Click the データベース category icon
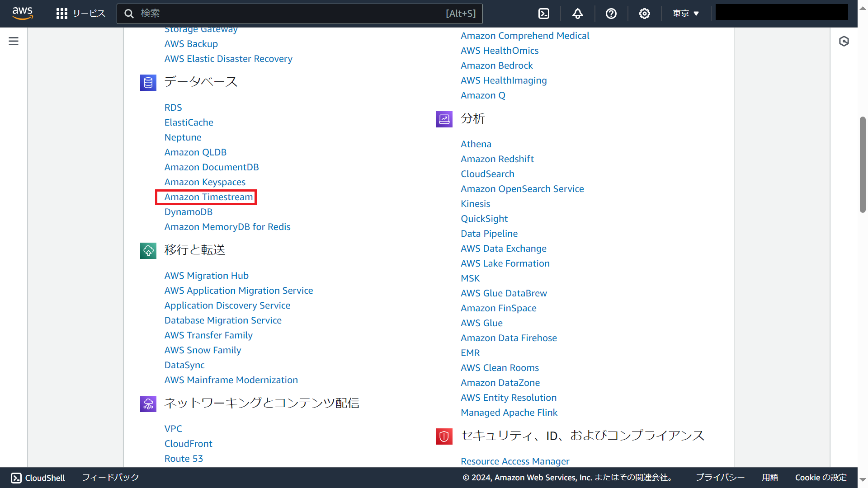 (x=148, y=83)
